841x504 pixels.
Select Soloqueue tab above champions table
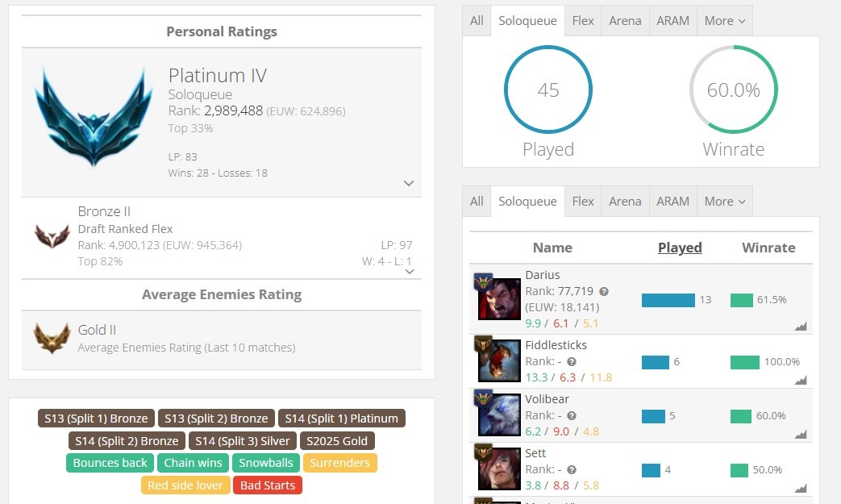click(x=528, y=202)
